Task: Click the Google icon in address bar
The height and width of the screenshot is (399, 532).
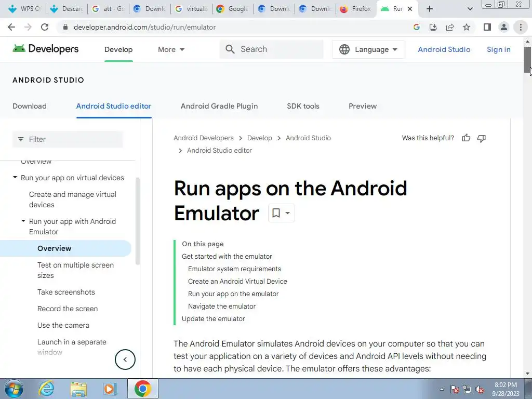Action: pyautogui.click(x=417, y=27)
